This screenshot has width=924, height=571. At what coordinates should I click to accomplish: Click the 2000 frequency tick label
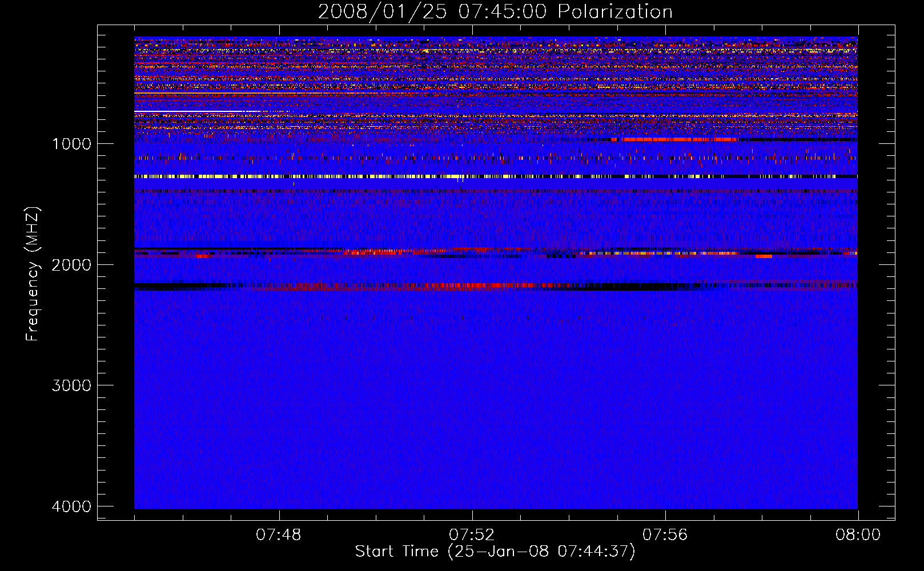(x=71, y=265)
